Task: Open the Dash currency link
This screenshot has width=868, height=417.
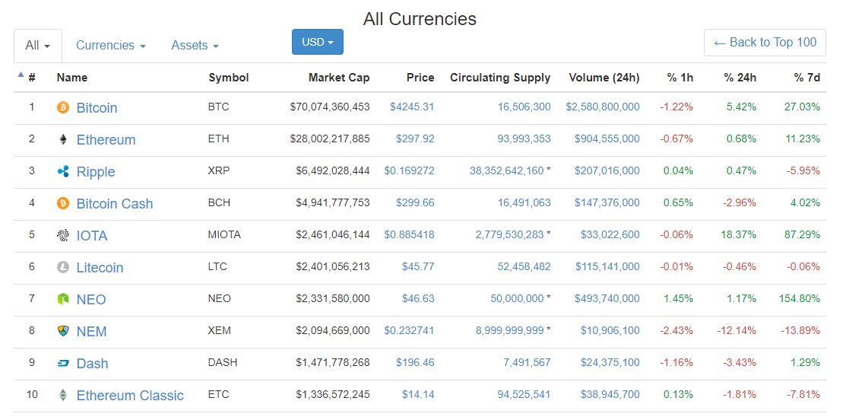Action: (x=93, y=364)
